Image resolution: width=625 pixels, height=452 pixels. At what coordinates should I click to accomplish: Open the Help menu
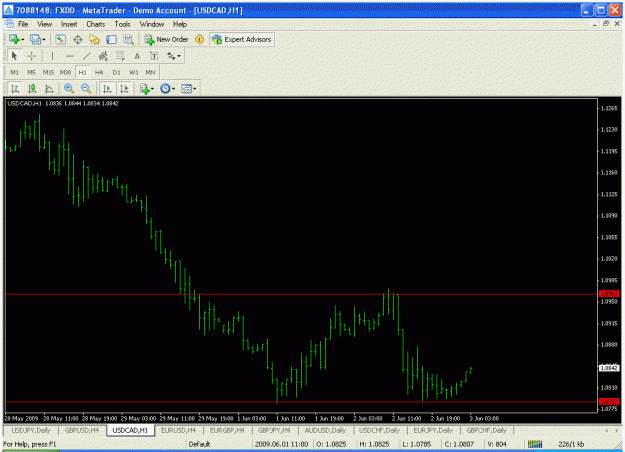[x=180, y=24]
